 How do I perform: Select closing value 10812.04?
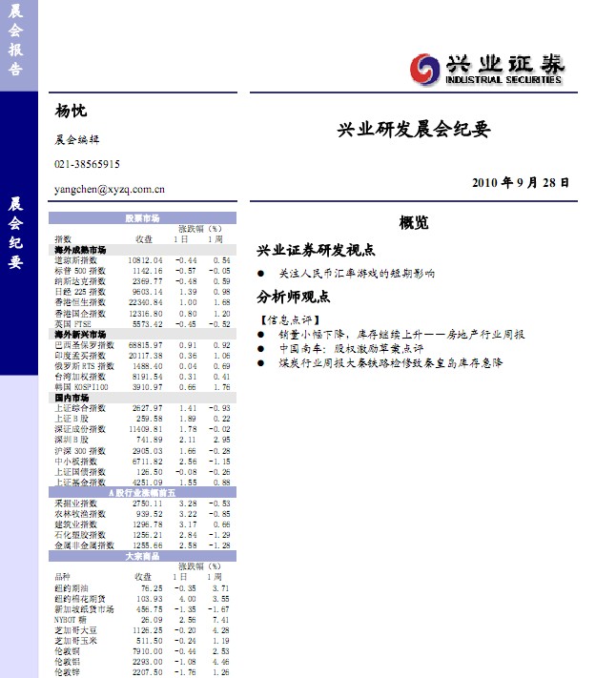pos(145,260)
